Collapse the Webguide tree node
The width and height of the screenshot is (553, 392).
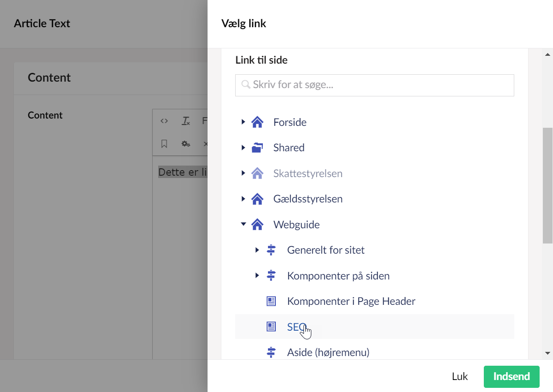click(243, 225)
